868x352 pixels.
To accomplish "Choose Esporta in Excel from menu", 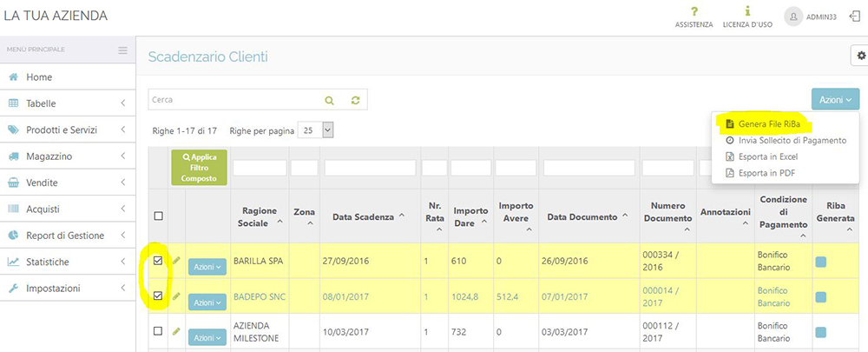I will point(761,156).
